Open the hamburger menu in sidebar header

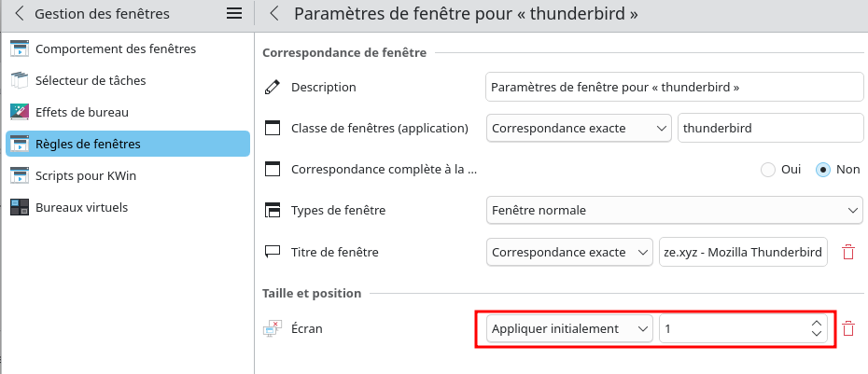(x=234, y=14)
